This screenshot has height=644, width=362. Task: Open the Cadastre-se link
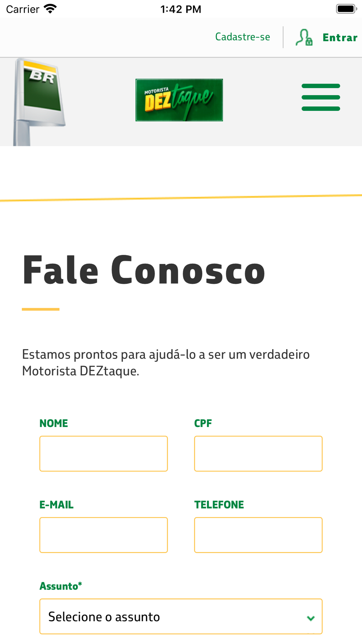click(243, 37)
